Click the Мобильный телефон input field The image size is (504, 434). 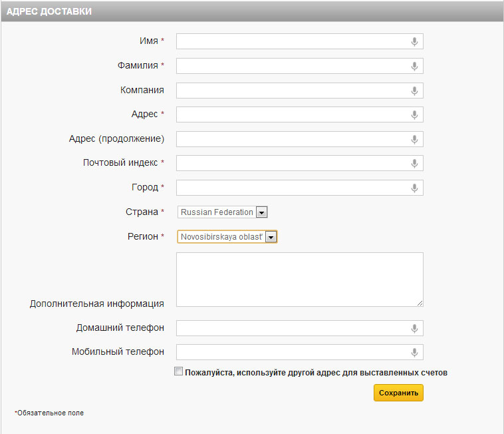pyautogui.click(x=293, y=352)
